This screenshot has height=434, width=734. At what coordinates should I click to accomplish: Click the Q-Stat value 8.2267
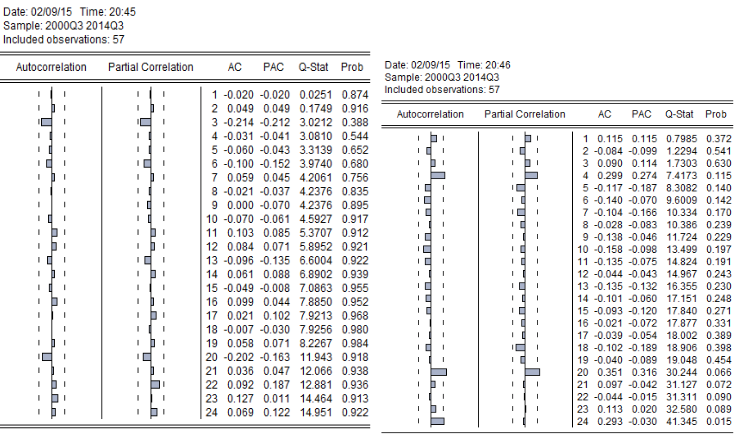[316, 344]
